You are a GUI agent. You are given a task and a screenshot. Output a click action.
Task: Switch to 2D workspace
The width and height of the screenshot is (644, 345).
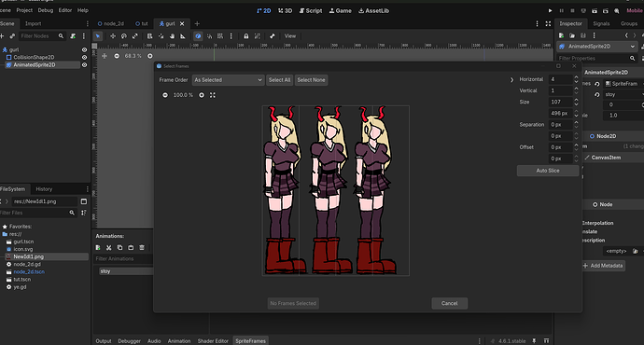pos(264,10)
